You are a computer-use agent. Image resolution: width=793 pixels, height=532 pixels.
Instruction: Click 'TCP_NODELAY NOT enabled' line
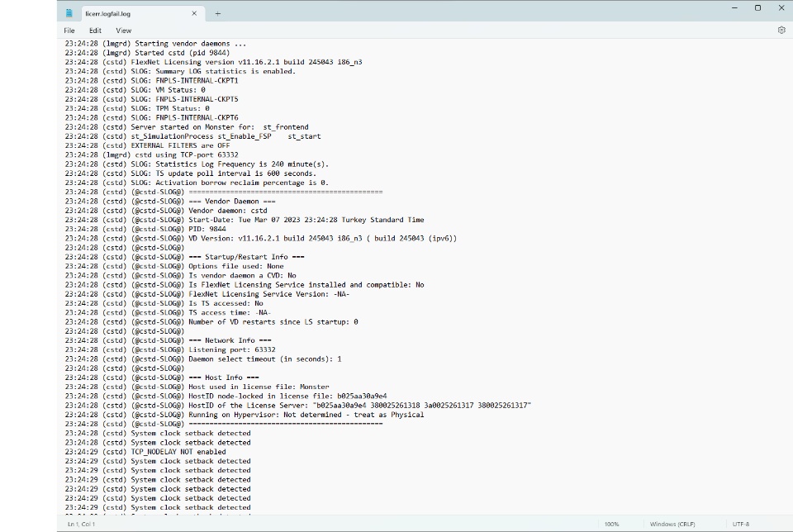145,452
